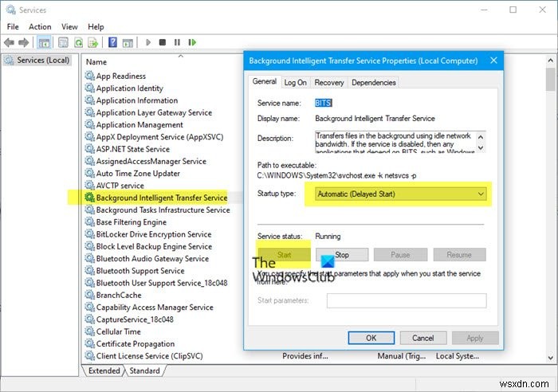Click the Stop service button in dialog

(x=342, y=255)
